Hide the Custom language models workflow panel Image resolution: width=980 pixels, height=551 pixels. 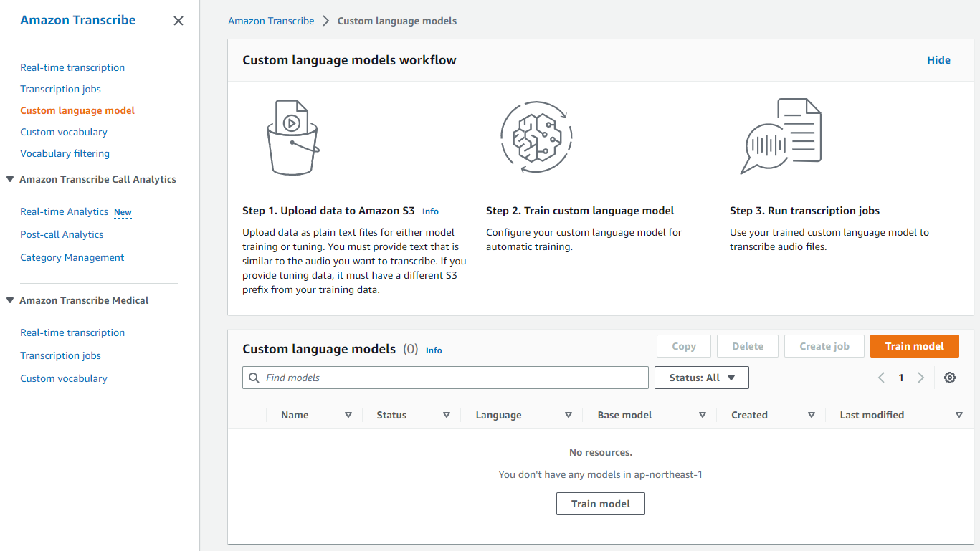tap(938, 60)
